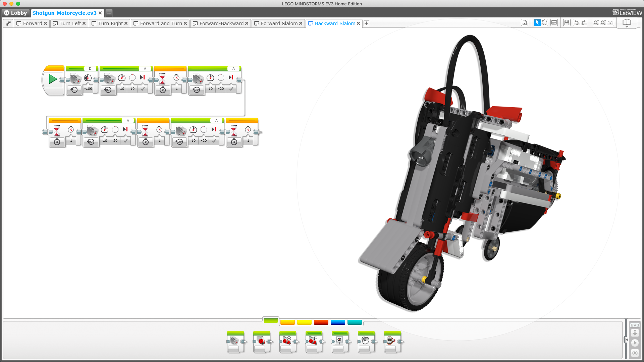Close the Turn Left tab
The width and height of the screenshot is (644, 362).
tap(84, 23)
